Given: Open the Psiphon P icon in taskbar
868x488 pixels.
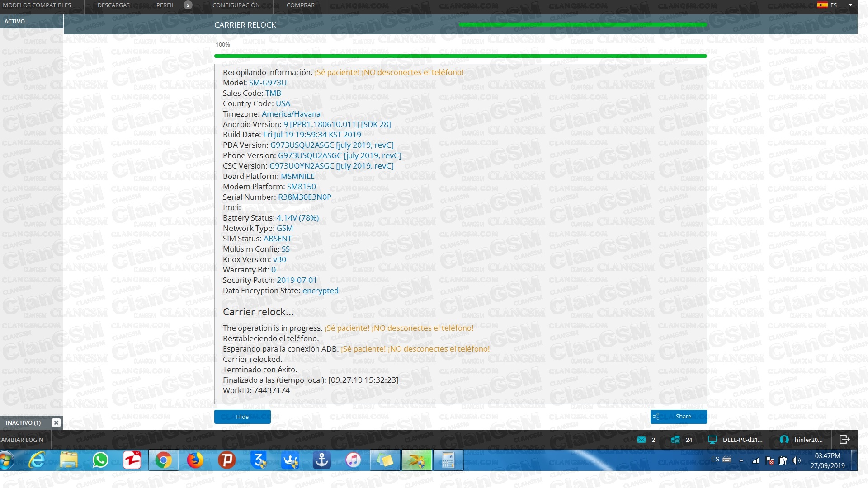Looking at the screenshot, I should pyautogui.click(x=227, y=460).
